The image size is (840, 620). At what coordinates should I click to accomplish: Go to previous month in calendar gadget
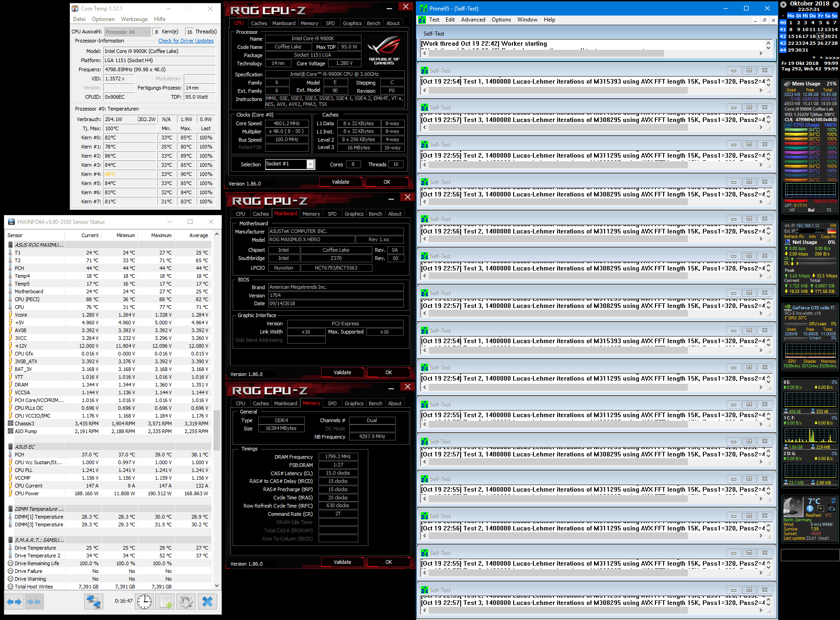pos(783,4)
